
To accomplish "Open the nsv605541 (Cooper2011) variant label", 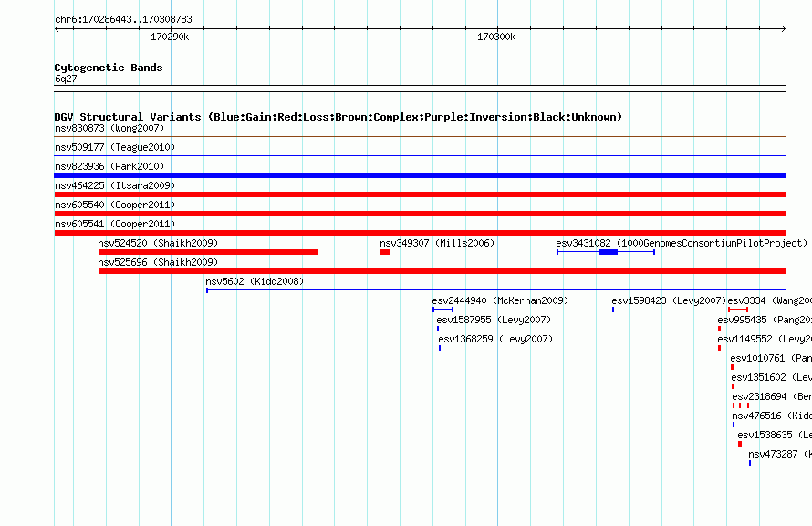I will pyautogui.click(x=115, y=224).
